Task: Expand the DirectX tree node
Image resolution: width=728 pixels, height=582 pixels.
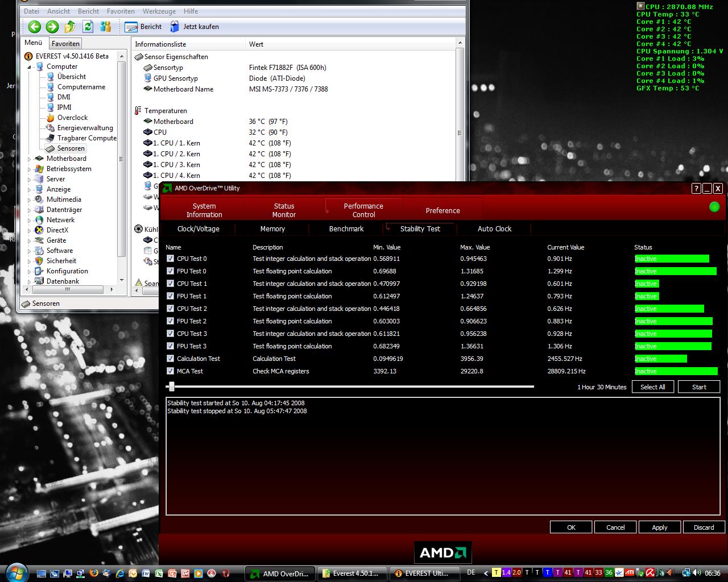Action: 30,231
